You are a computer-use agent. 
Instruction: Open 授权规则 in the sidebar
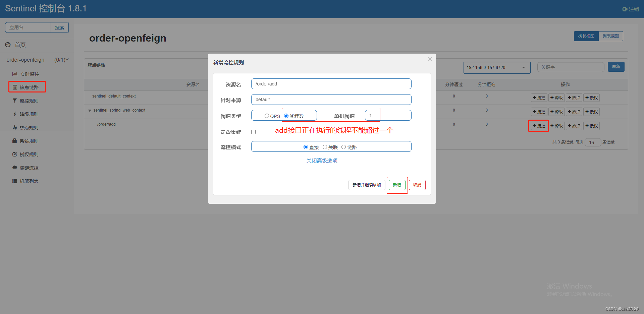click(x=29, y=154)
